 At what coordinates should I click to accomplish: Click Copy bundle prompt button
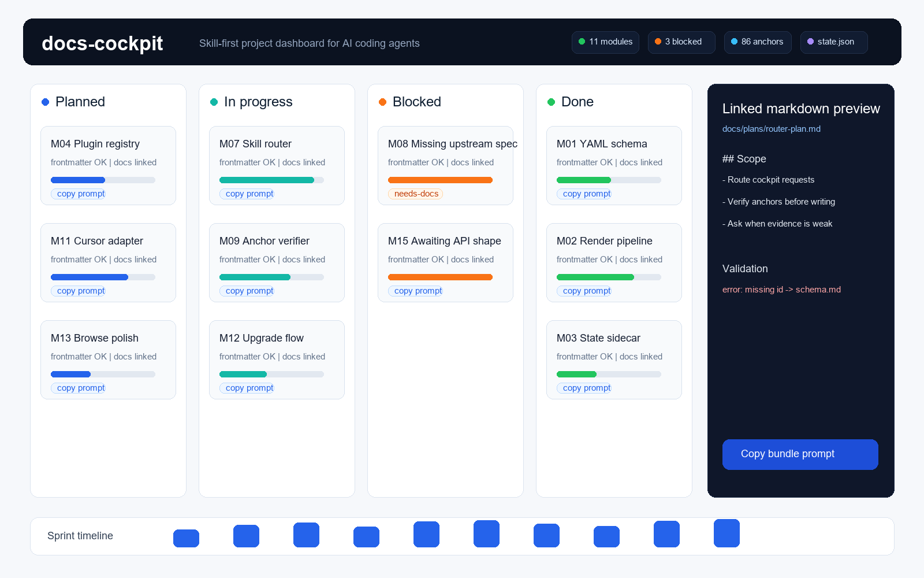[800, 454]
